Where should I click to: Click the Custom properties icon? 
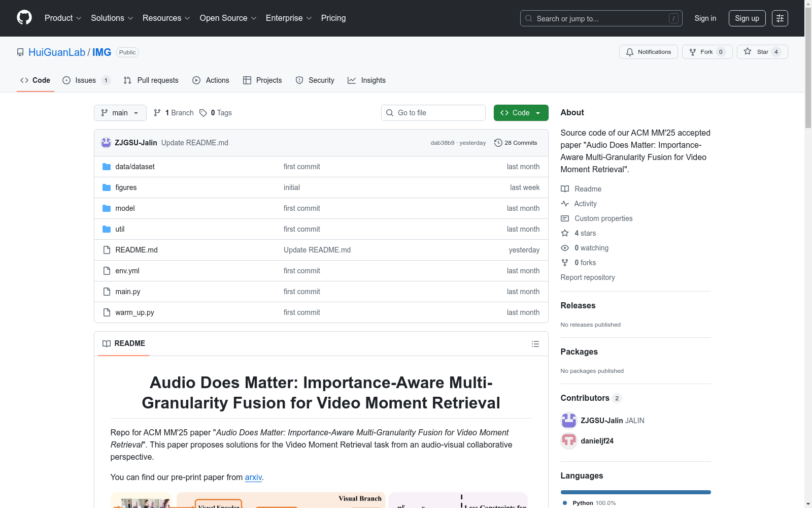(x=565, y=218)
